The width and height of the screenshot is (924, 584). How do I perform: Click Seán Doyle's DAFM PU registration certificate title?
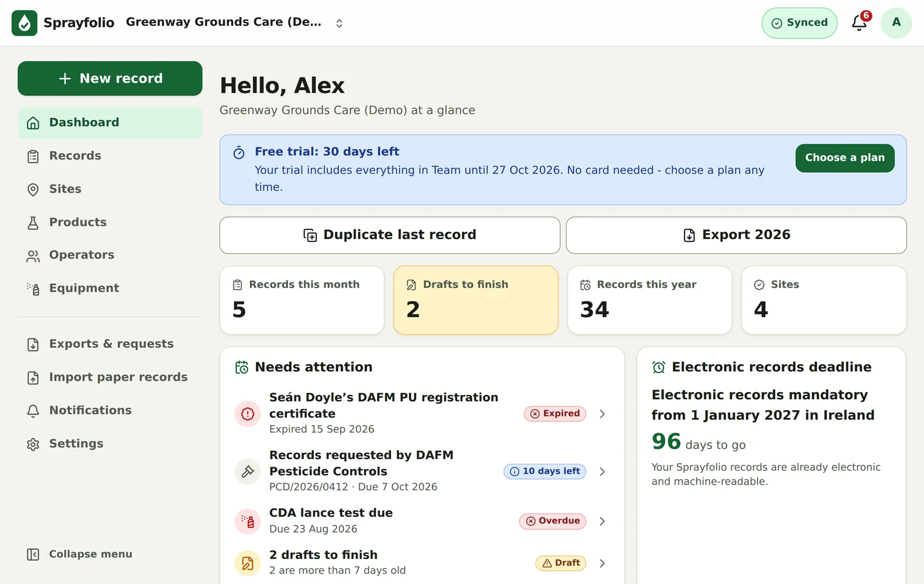point(383,406)
